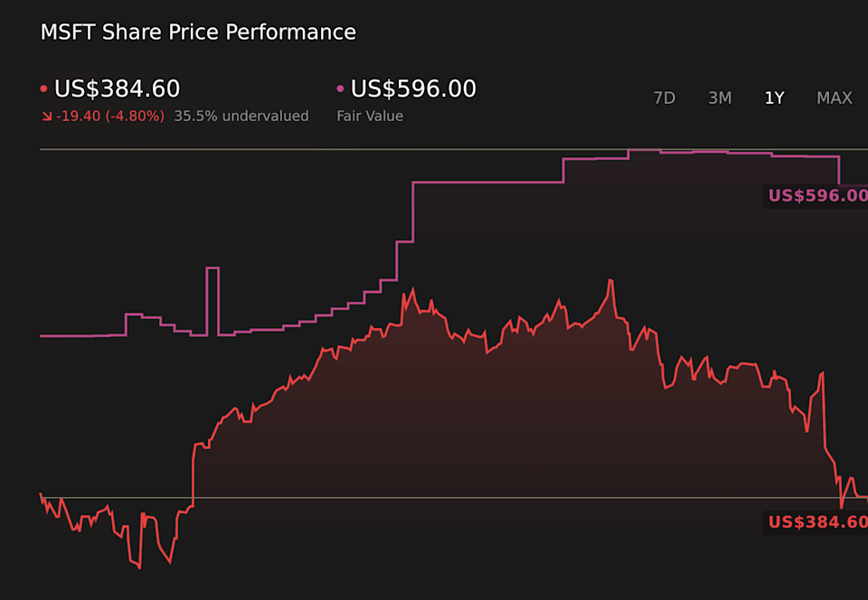Switch to the 3M time range

[x=720, y=98]
